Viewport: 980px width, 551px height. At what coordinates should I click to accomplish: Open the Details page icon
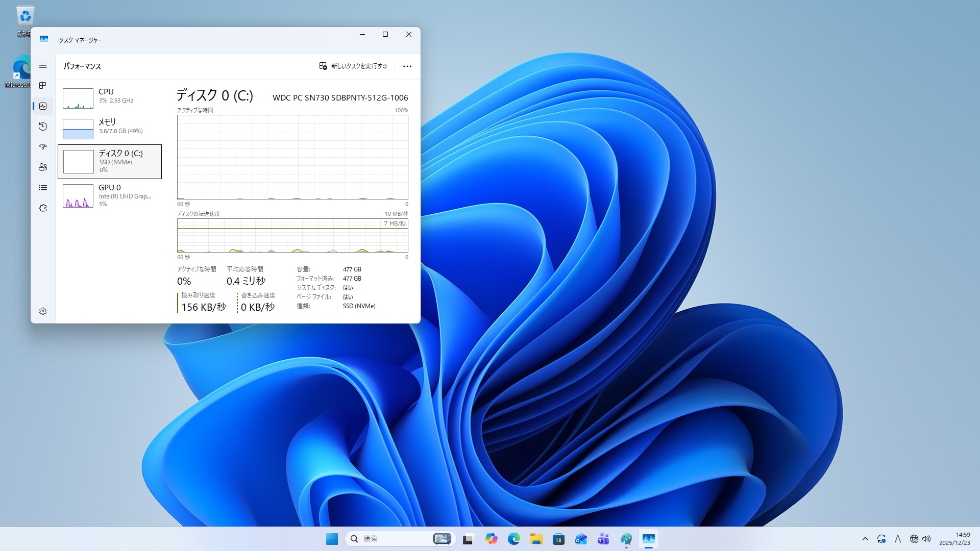[x=43, y=188]
